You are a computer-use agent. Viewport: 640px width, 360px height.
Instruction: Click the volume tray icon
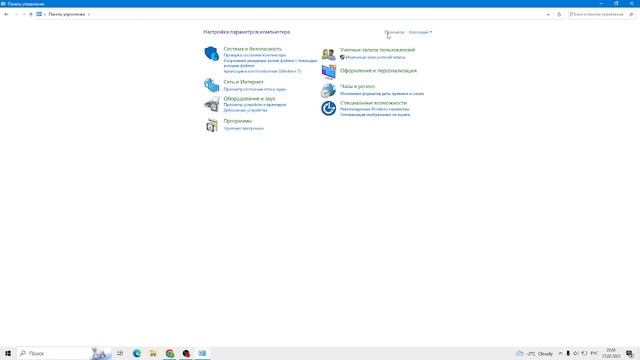[576, 353]
